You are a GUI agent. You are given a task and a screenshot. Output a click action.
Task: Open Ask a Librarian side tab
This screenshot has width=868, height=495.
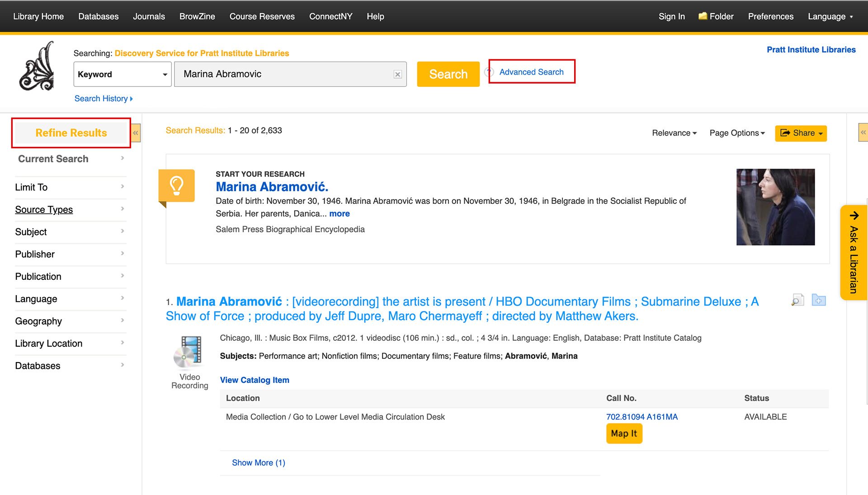pyautogui.click(x=854, y=253)
